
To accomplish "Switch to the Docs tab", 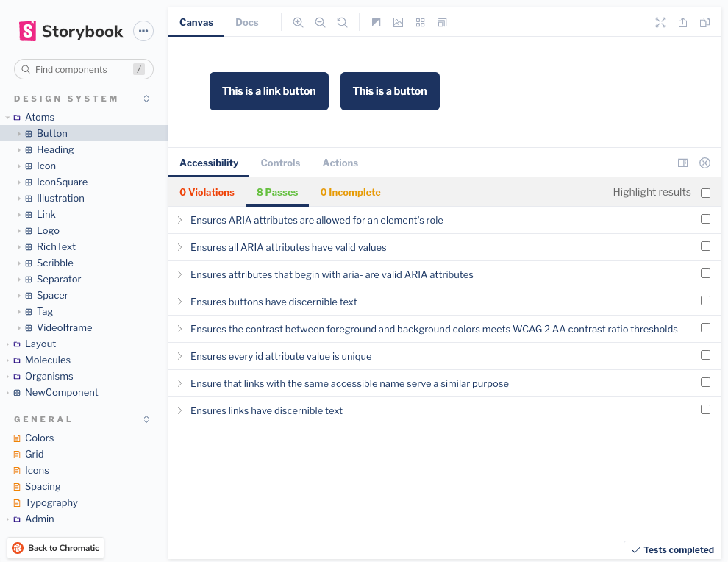I will pos(246,22).
